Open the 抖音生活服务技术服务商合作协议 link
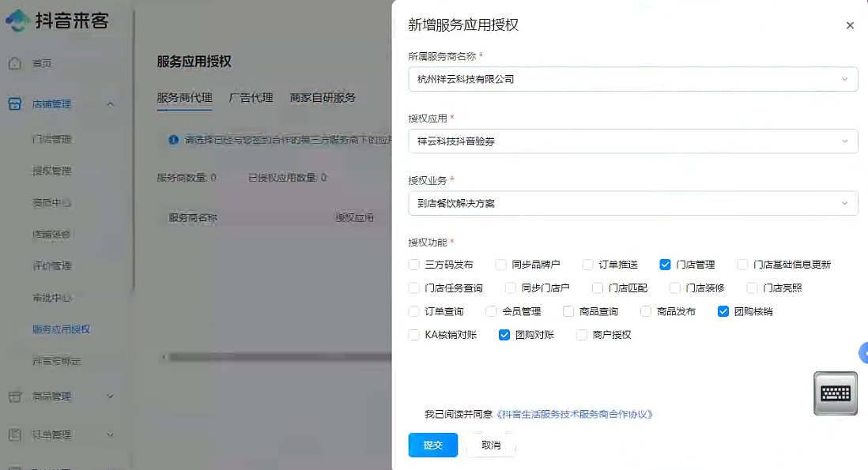 point(573,414)
